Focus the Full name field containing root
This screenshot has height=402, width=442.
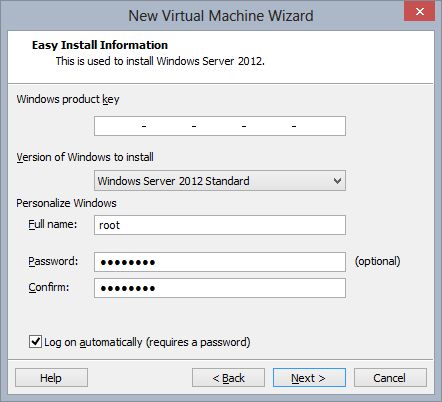point(220,225)
